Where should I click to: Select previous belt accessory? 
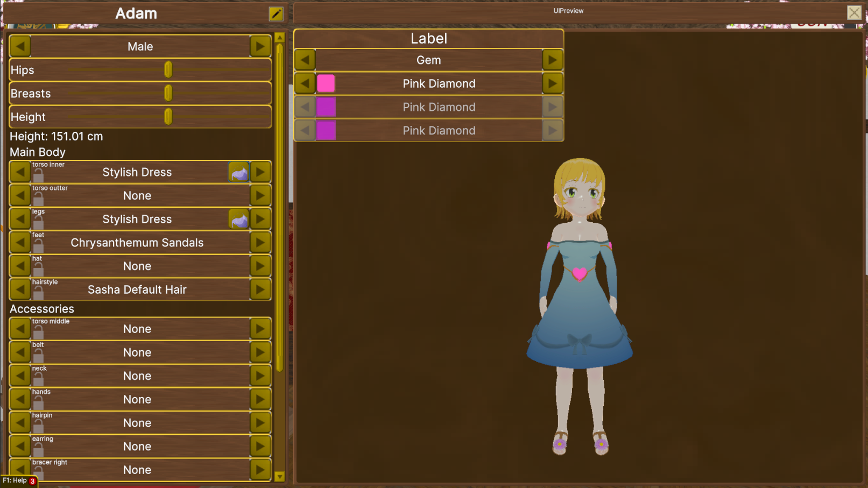[x=20, y=352]
